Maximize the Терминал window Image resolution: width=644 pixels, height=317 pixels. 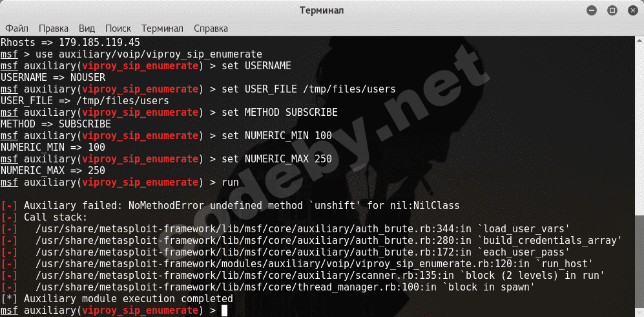pos(612,11)
